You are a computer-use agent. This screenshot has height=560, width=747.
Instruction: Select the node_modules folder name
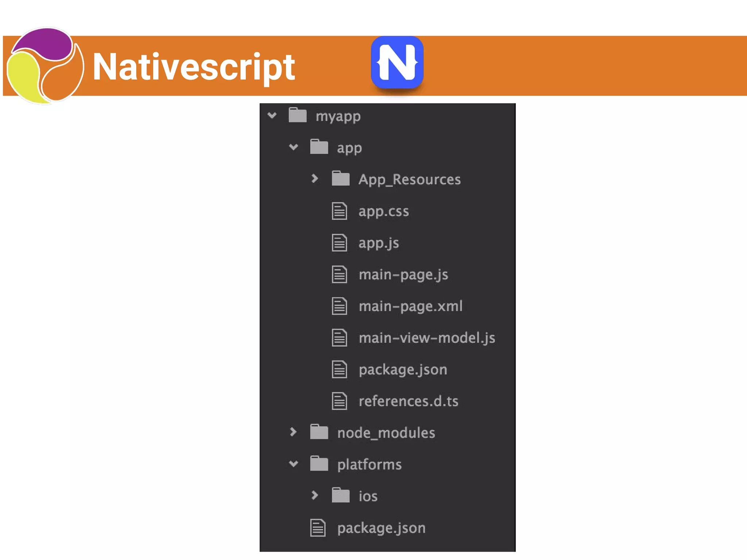(x=386, y=433)
